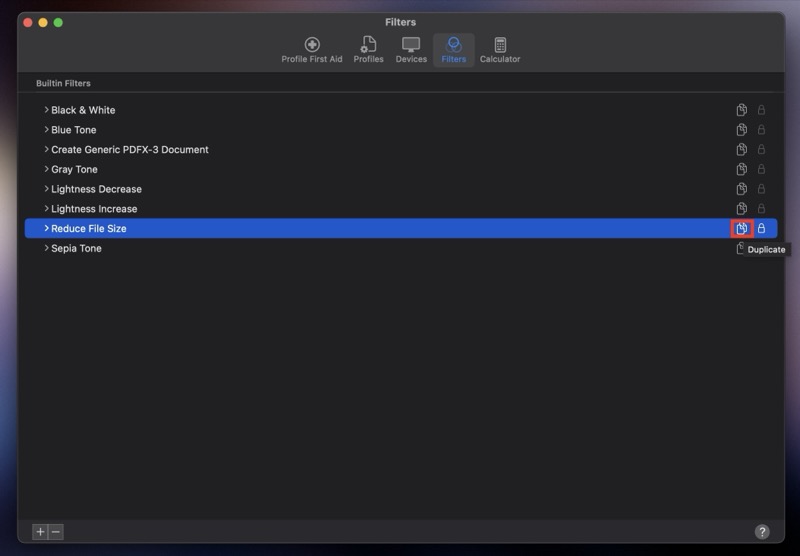Image resolution: width=800 pixels, height=556 pixels.
Task: Expand the Black & White filter
Action: [46, 110]
